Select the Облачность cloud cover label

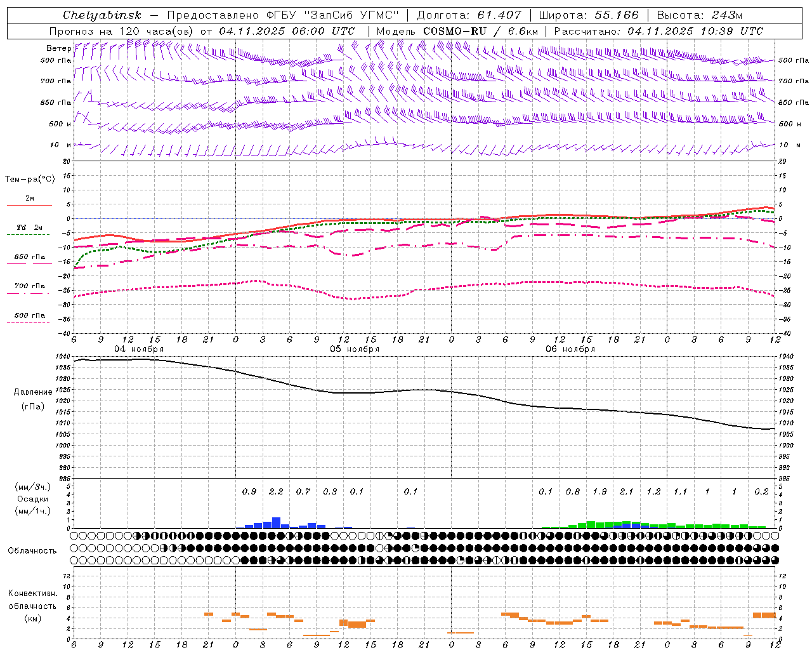click(32, 551)
